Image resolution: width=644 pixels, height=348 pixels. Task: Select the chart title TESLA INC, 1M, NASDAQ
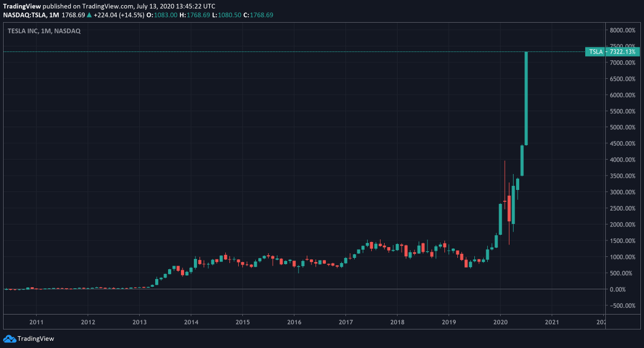(46, 31)
